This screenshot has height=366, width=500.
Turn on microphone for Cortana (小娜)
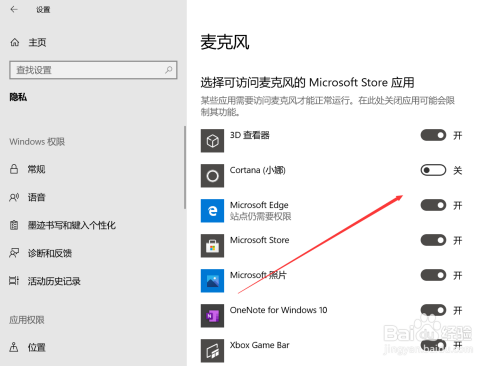click(x=433, y=170)
